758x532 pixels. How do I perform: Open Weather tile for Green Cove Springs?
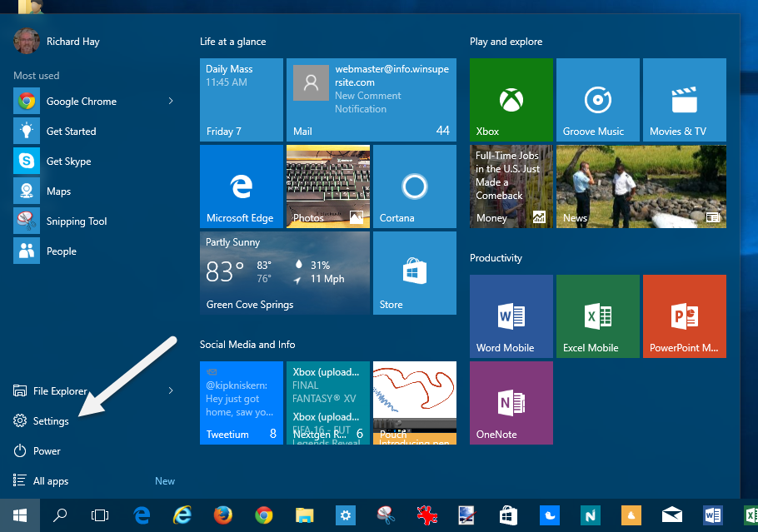click(x=285, y=273)
